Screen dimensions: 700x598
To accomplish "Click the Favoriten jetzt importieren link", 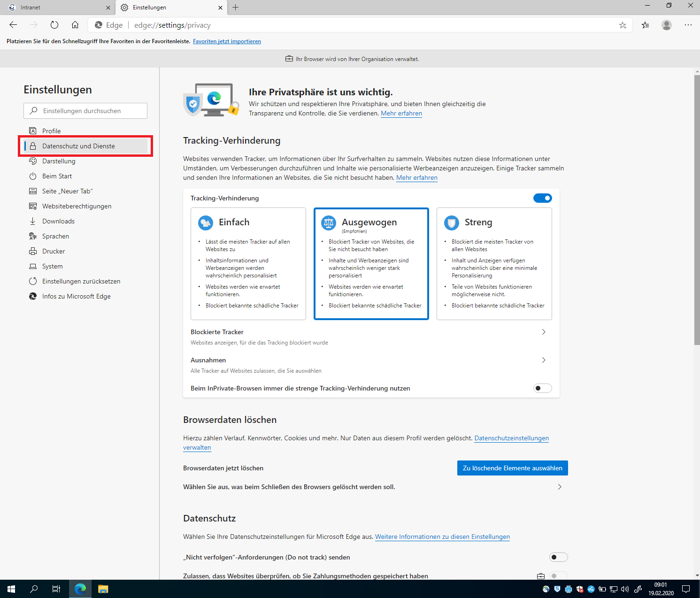I will click(227, 41).
